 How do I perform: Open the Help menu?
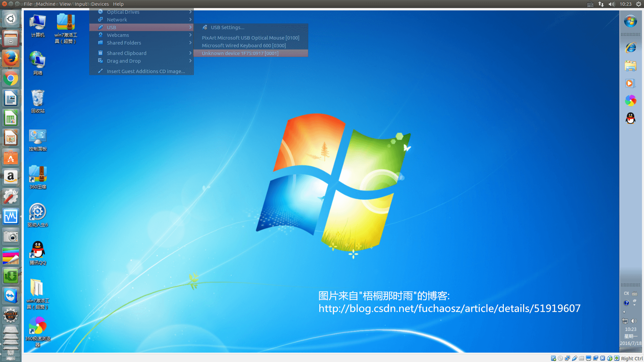118,4
